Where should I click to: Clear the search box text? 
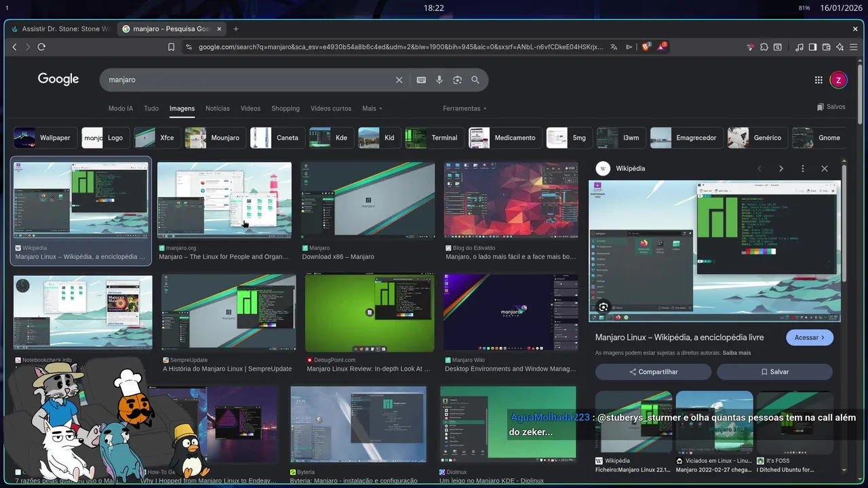tap(399, 80)
